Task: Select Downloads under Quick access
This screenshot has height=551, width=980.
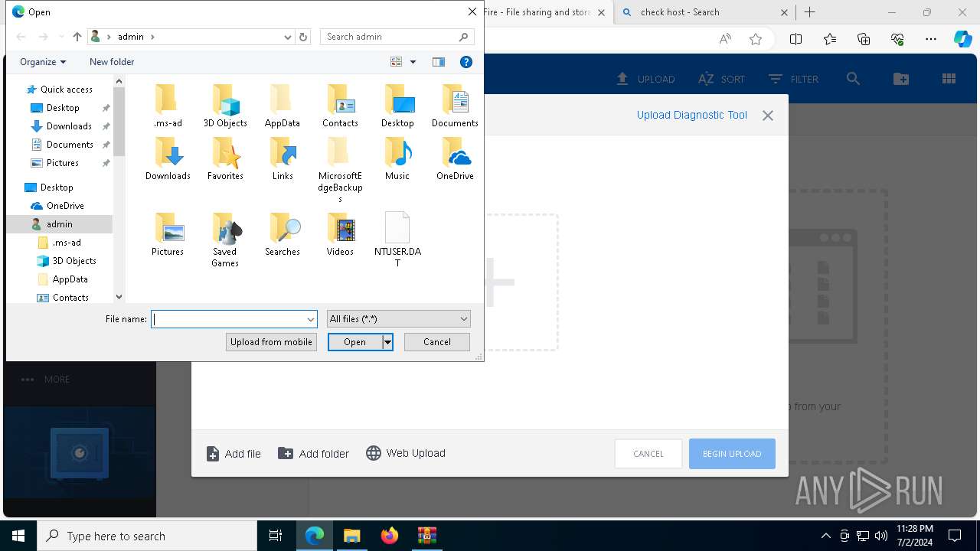Action: (69, 126)
